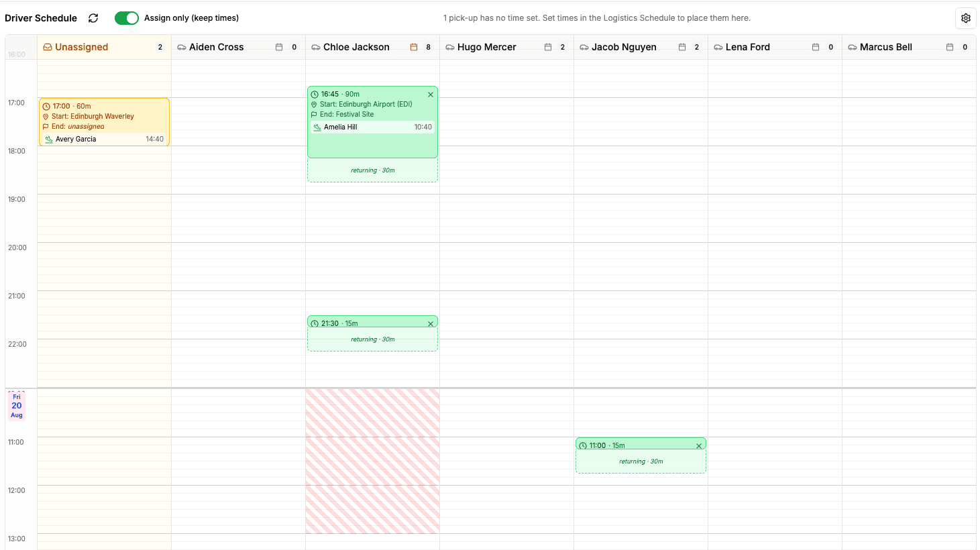
Task: Click the orange calendar icon for Chloe Jackson
Action: pos(414,47)
